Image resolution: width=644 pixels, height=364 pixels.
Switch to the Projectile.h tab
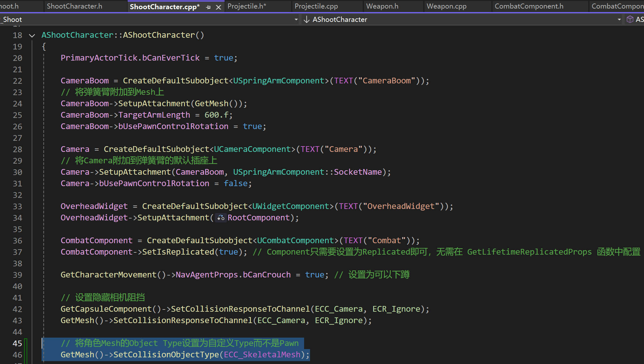click(x=247, y=6)
